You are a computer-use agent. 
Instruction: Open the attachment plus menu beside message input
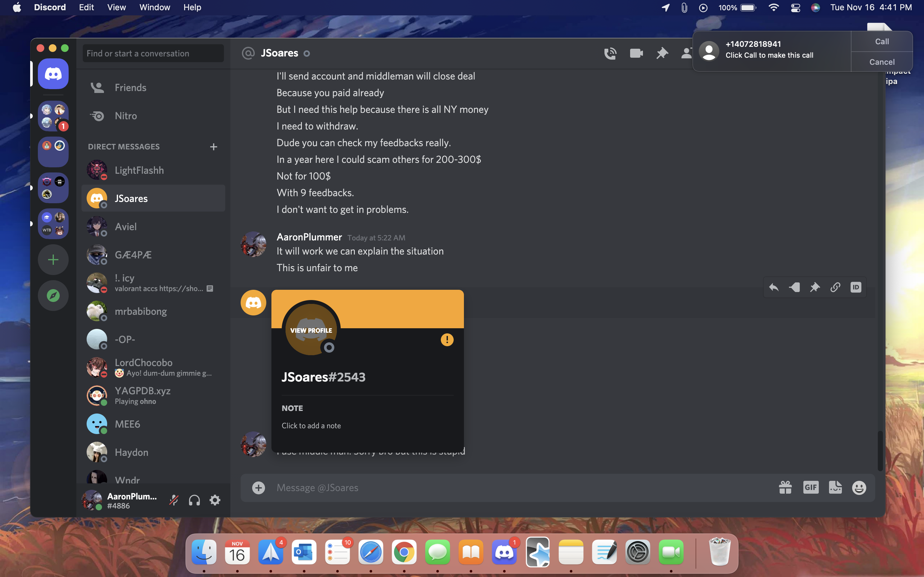[259, 488]
